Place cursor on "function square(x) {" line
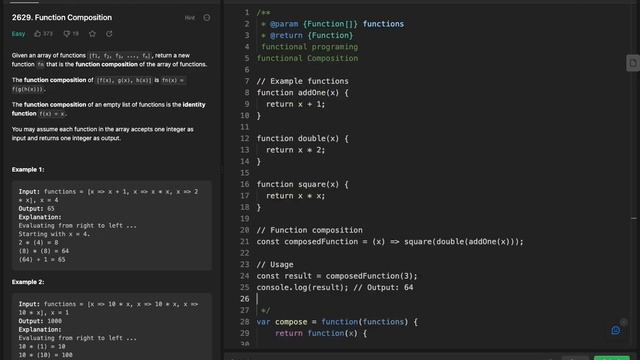Image resolution: width=640 pixels, height=360 pixels. click(x=302, y=184)
